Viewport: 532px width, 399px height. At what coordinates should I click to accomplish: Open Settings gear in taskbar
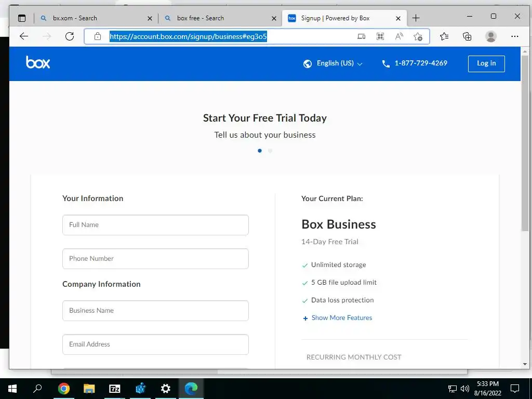tap(166, 389)
